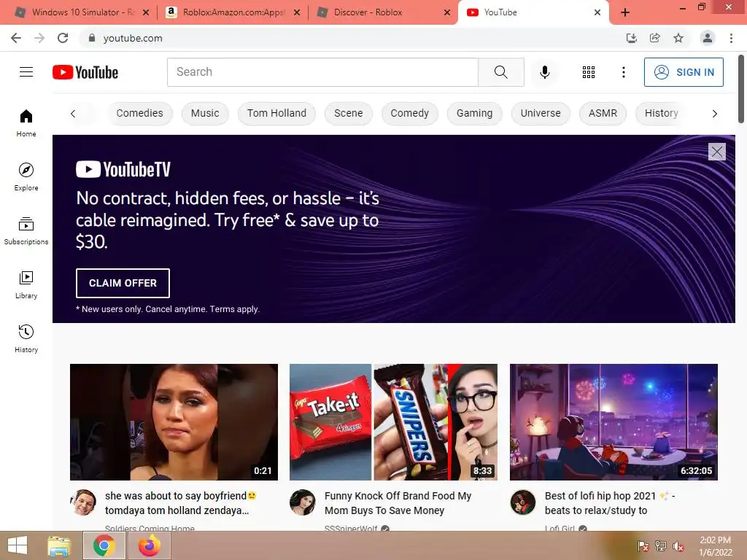Open 'Funny Knock Off Brand Food' title
The height and width of the screenshot is (560, 747).
pos(398,503)
